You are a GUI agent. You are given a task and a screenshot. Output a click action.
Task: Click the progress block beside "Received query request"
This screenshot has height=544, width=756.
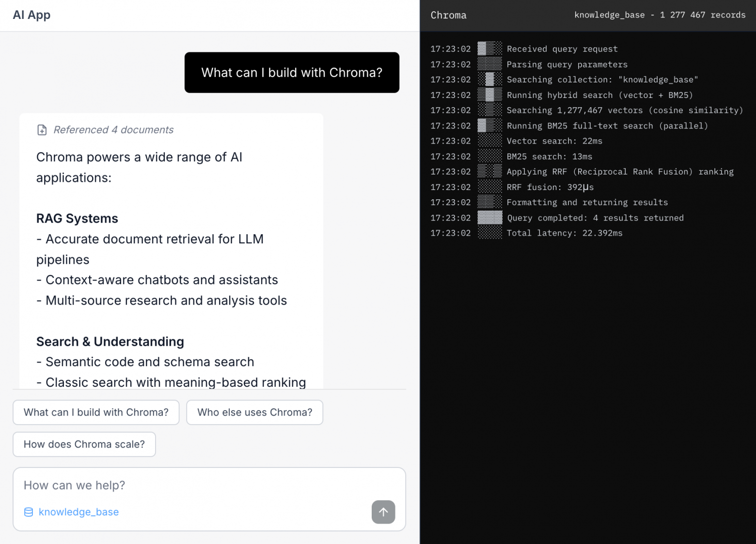[490, 48]
